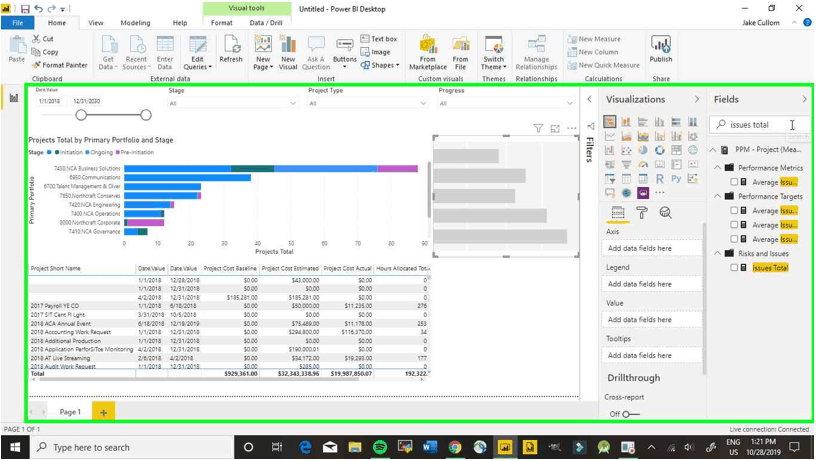Viewport: 816px width, 461px height.
Task: Collapse the Risks and Issues folder
Action: point(718,253)
